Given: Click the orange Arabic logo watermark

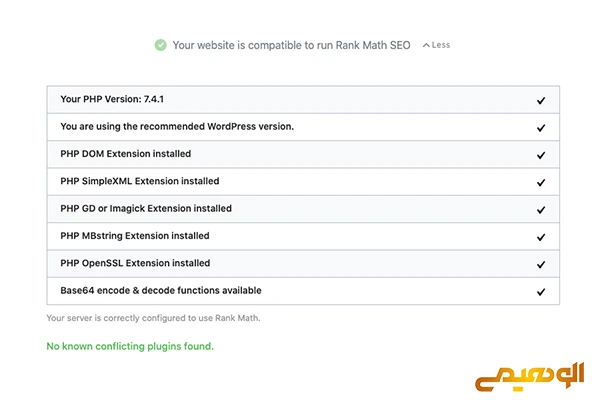Looking at the screenshot, I should click(530, 377).
